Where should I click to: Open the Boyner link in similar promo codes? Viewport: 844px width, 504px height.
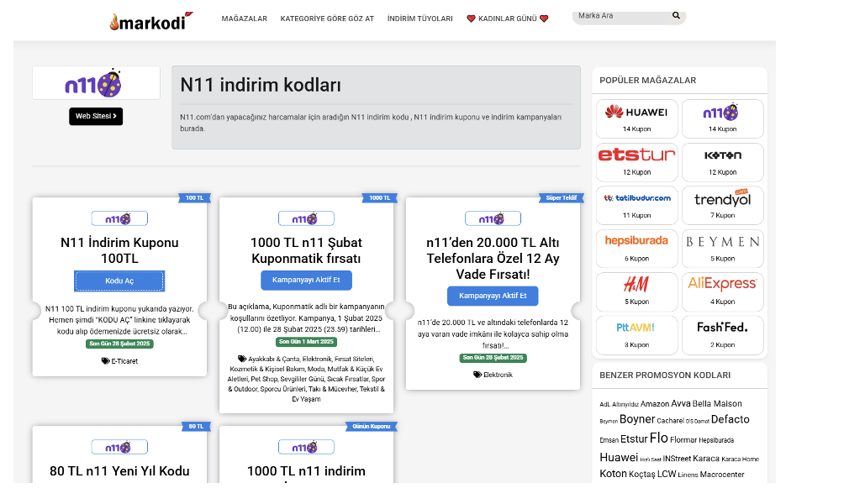pos(636,419)
